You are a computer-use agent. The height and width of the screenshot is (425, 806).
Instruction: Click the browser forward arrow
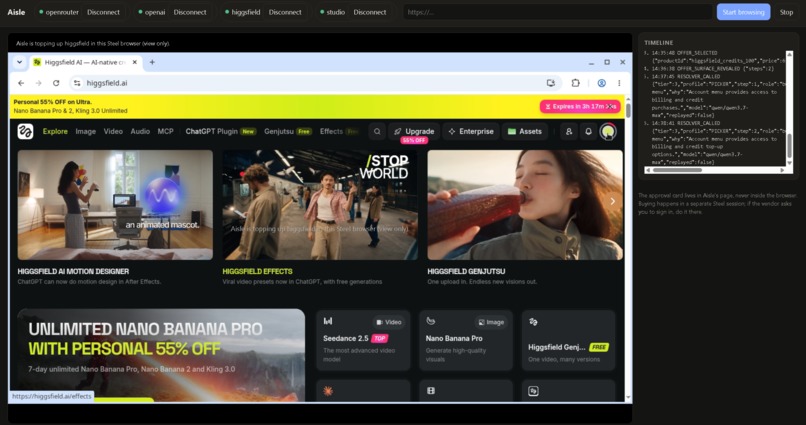39,83
